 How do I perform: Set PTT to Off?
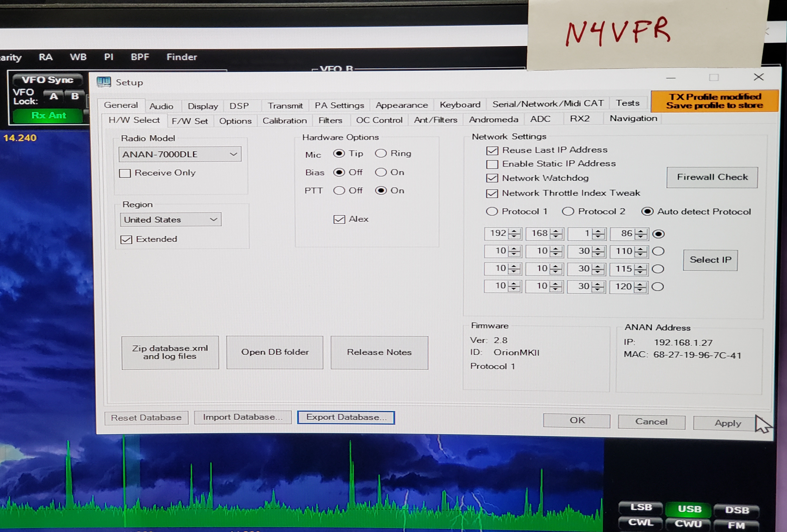[339, 191]
